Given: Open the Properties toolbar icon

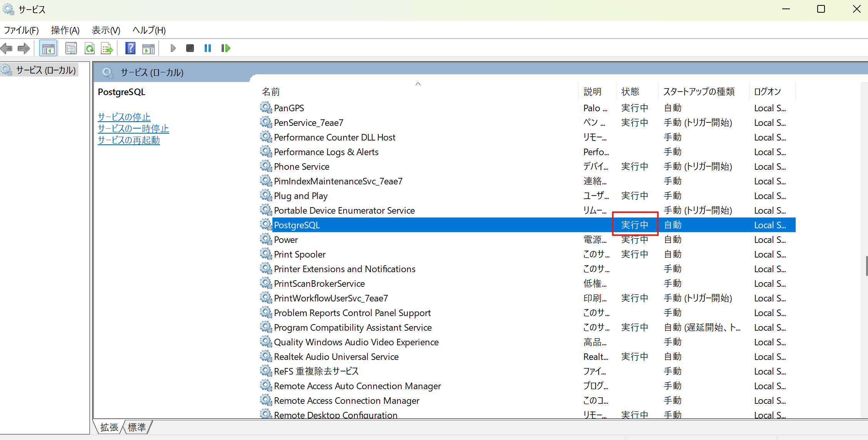Looking at the screenshot, I should pos(71,48).
